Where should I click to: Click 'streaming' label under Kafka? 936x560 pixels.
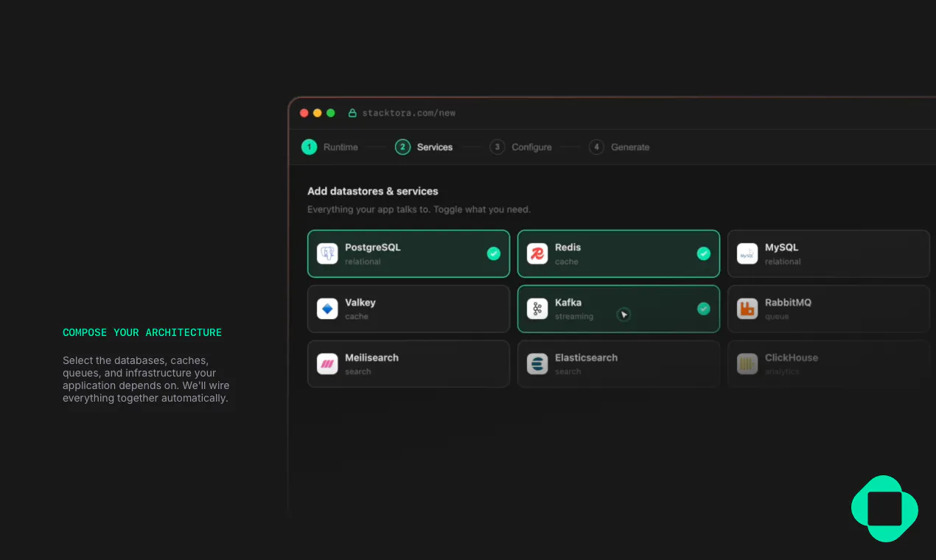coord(574,317)
